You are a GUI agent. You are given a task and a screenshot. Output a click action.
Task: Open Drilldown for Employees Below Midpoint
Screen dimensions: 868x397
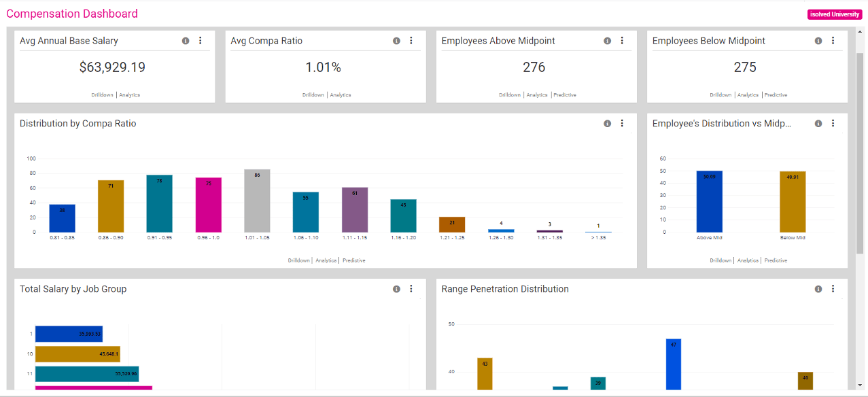[x=721, y=95]
